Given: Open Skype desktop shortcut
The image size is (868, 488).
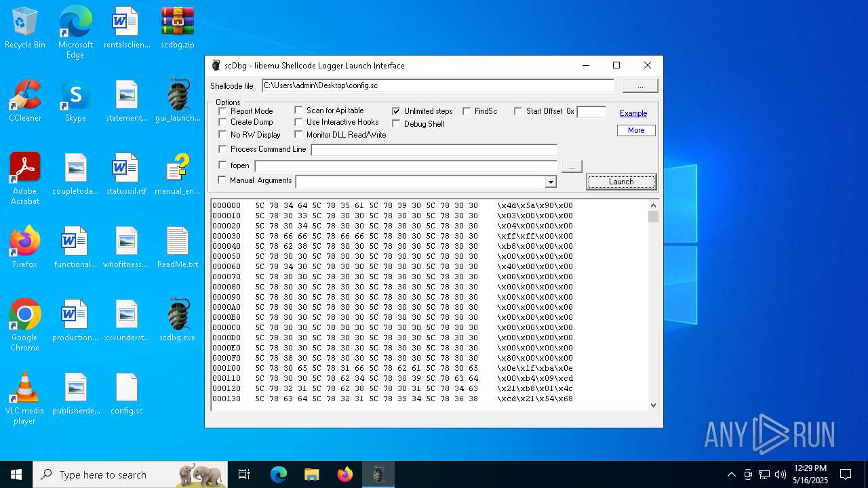Looking at the screenshot, I should pyautogui.click(x=75, y=101).
